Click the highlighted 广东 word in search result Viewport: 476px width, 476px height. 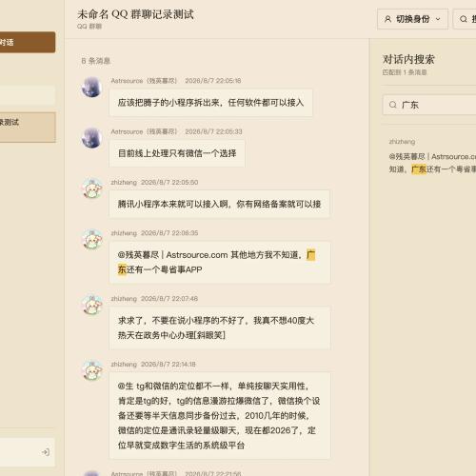pos(419,169)
